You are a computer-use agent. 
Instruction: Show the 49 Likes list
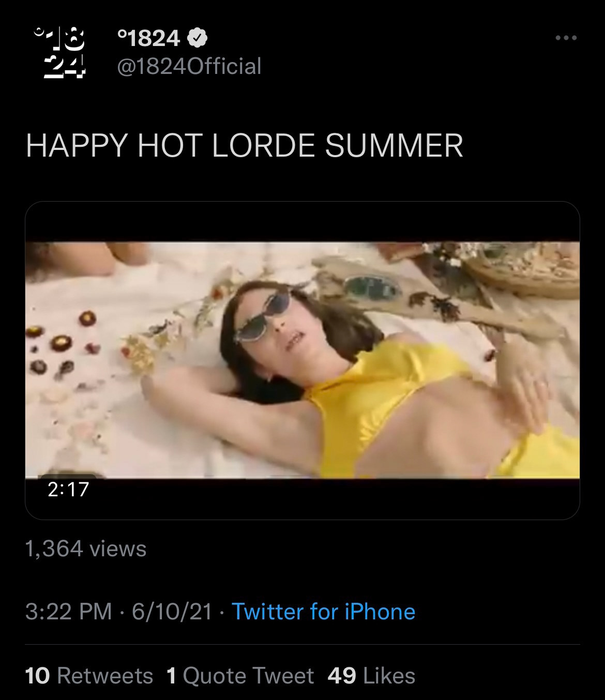371,676
